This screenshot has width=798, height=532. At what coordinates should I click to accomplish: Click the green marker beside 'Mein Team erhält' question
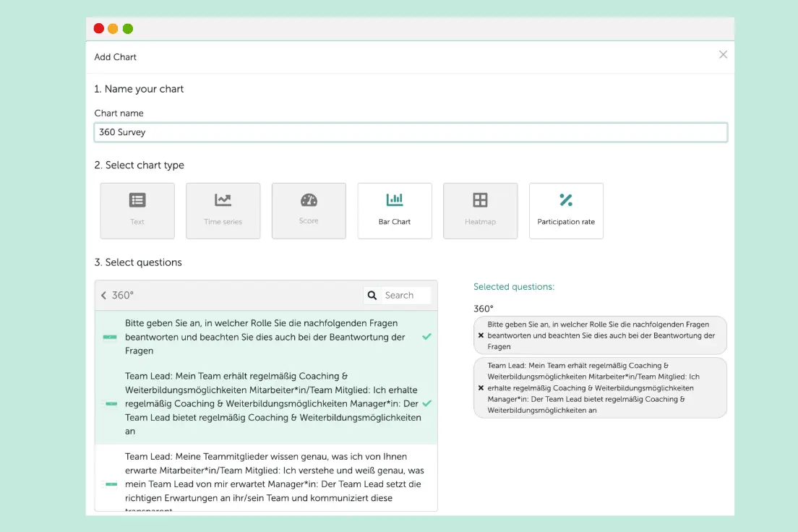pyautogui.click(x=110, y=404)
